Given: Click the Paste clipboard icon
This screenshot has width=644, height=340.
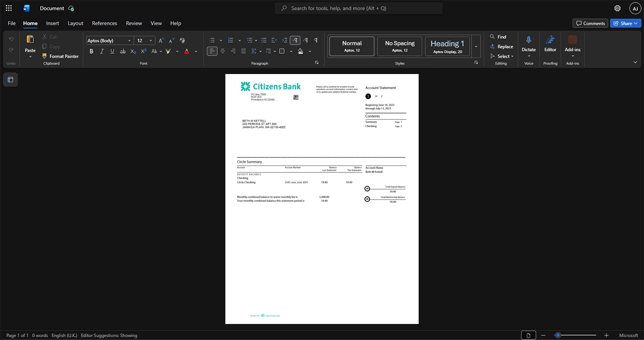Looking at the screenshot, I should point(30,40).
